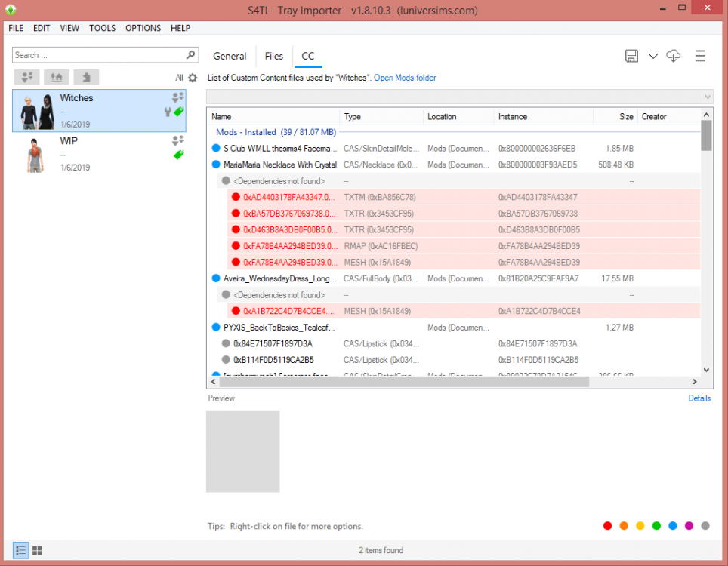Click the Open Mods folder link
The image size is (728, 566).
coord(405,78)
